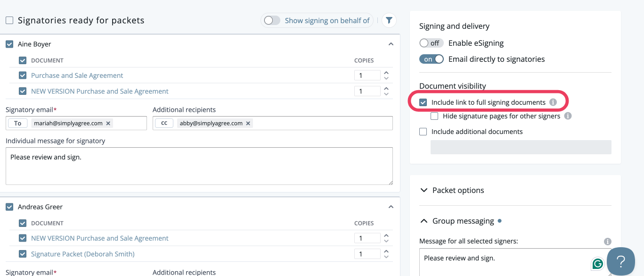Collapse the Andreas Greer signatory section
Viewport: 644px width, 276px height.
pos(391,207)
